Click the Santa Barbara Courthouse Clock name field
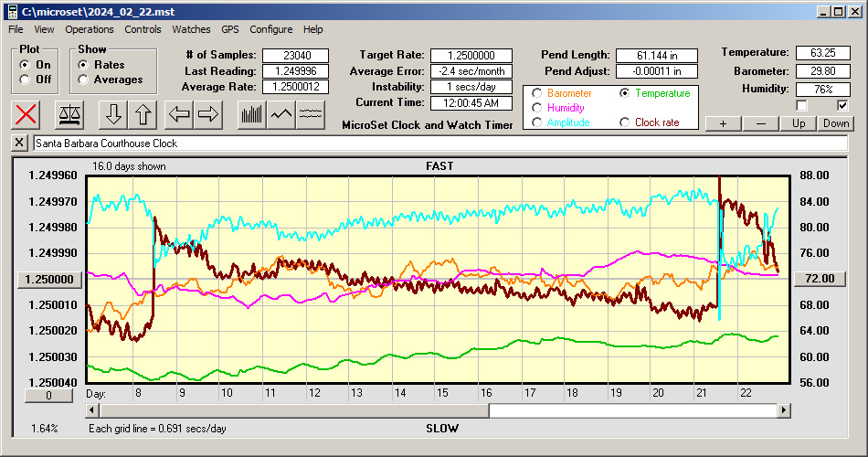Screen dimensions: 868x457 point(440,143)
